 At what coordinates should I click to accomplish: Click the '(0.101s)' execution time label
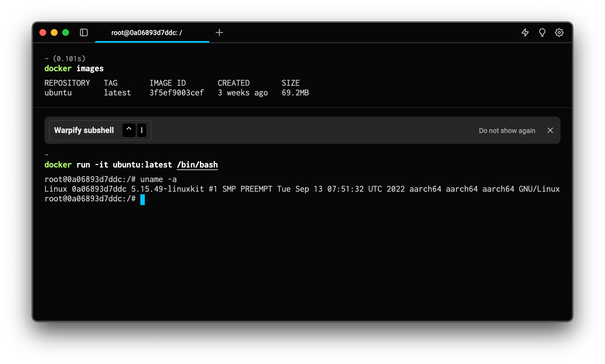pos(69,58)
